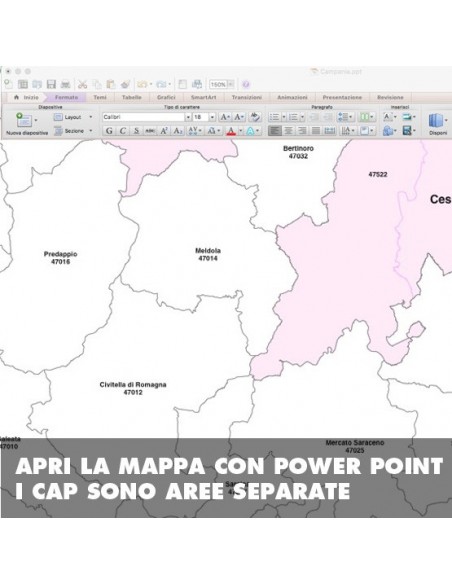Click the undo arrow icon
452x584 pixels.
(x=142, y=85)
